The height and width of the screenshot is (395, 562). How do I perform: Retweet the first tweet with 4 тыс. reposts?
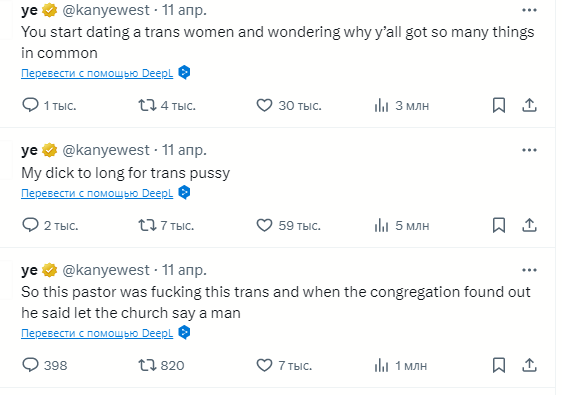pos(167,105)
